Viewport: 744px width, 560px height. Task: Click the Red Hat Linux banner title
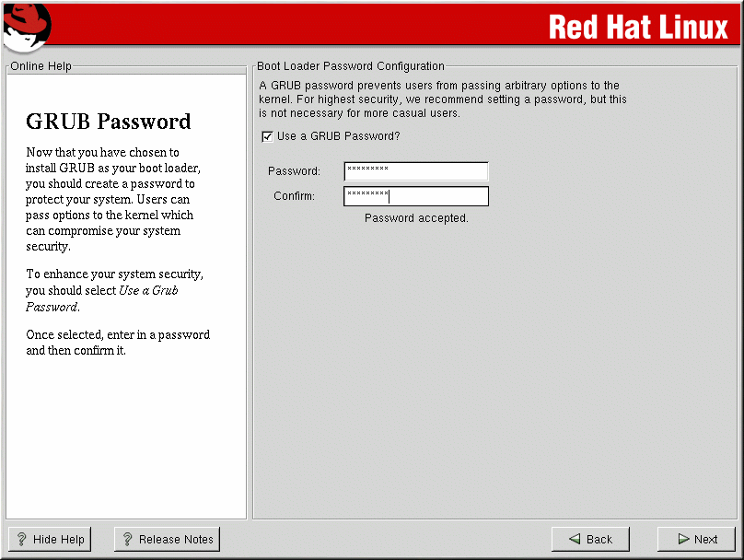tap(637, 28)
